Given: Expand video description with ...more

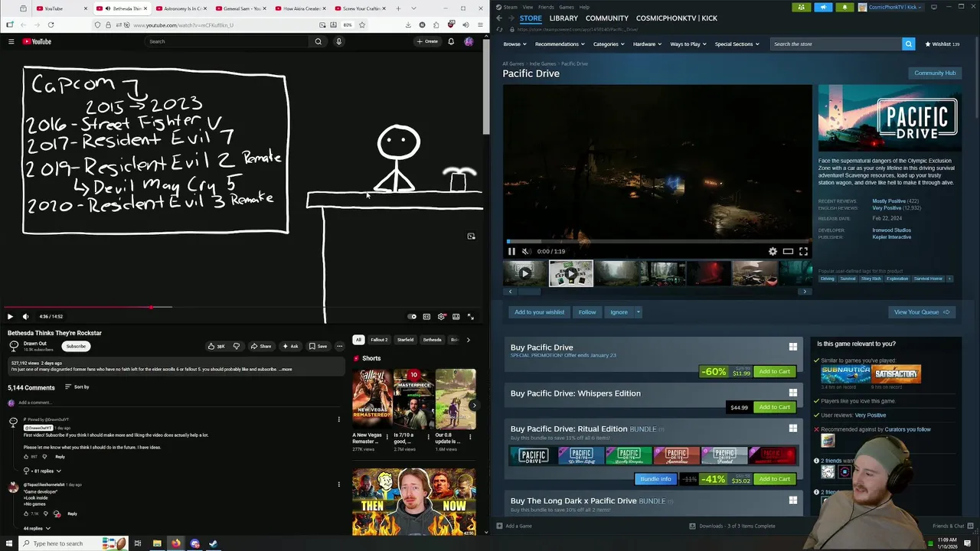Looking at the screenshot, I should point(286,369).
